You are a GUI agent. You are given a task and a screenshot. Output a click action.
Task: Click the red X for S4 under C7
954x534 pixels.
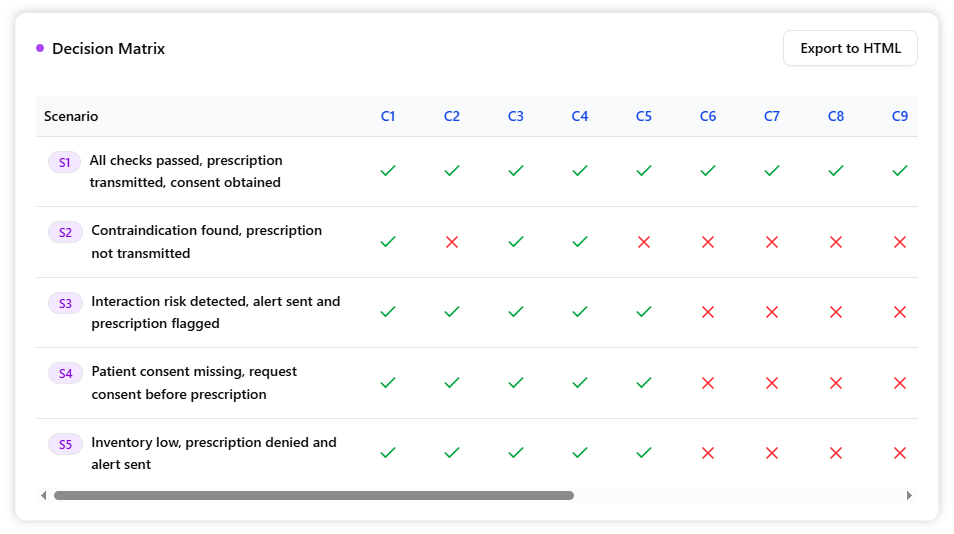point(772,382)
